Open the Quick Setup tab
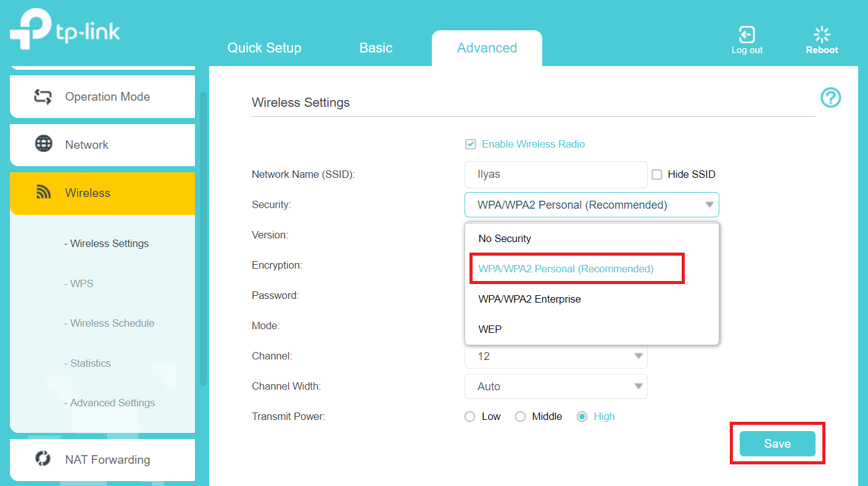The width and height of the screenshot is (868, 486). (x=264, y=48)
